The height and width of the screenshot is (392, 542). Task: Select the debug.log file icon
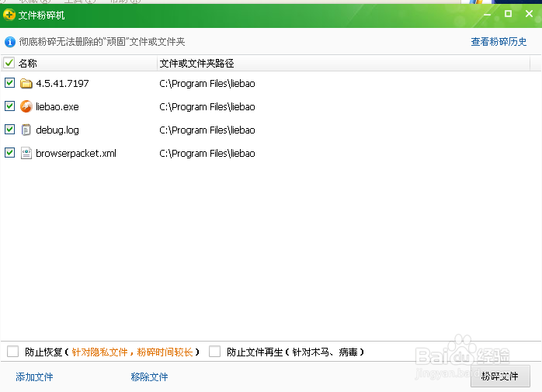[26, 130]
